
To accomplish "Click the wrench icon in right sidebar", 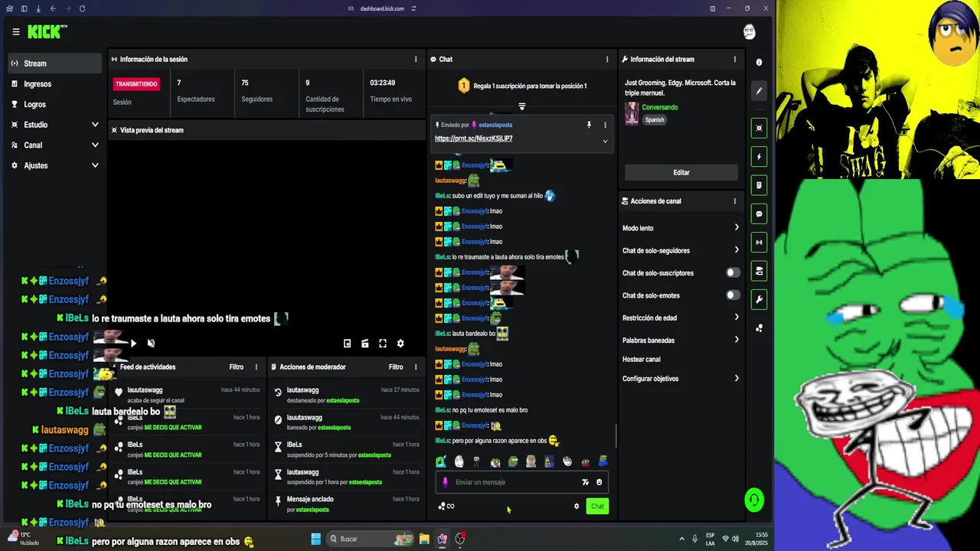I will [x=759, y=299].
